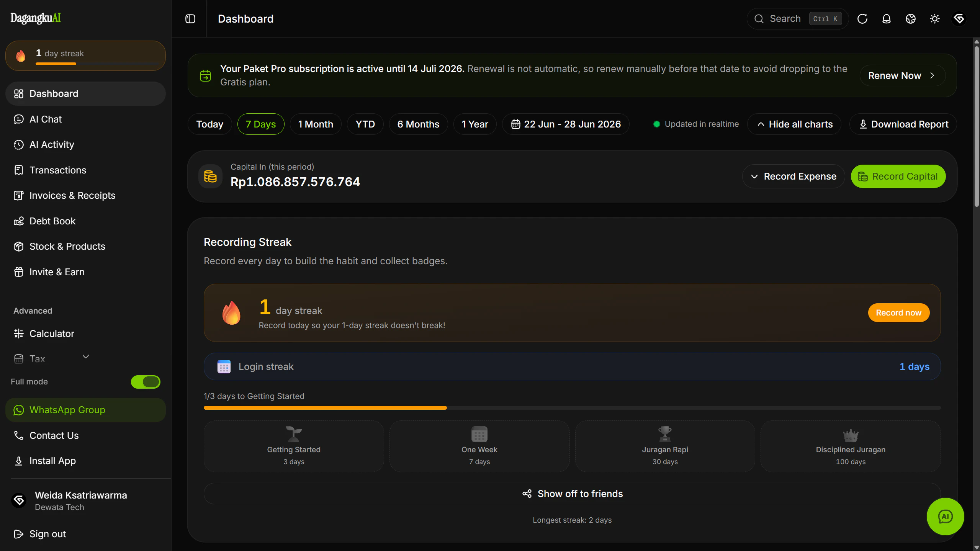
Task: Click the user avatar beside Weida Ksatriawarma
Action: (x=19, y=500)
